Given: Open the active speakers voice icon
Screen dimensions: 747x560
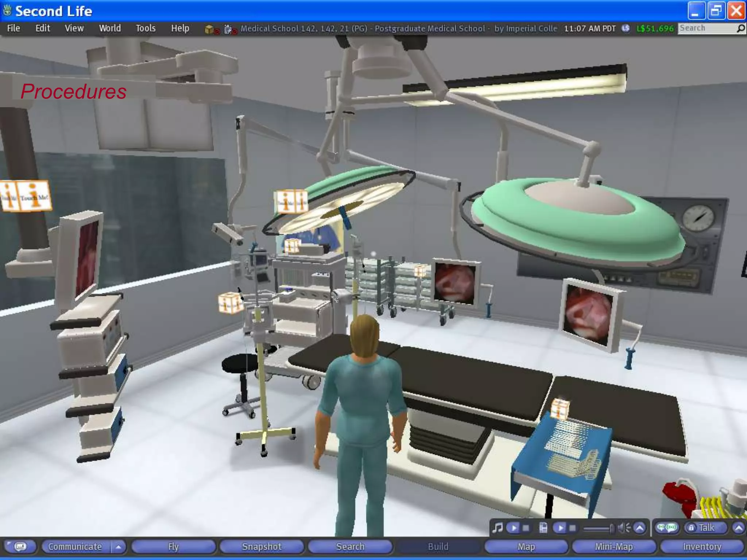Looking at the screenshot, I should click(x=666, y=528).
